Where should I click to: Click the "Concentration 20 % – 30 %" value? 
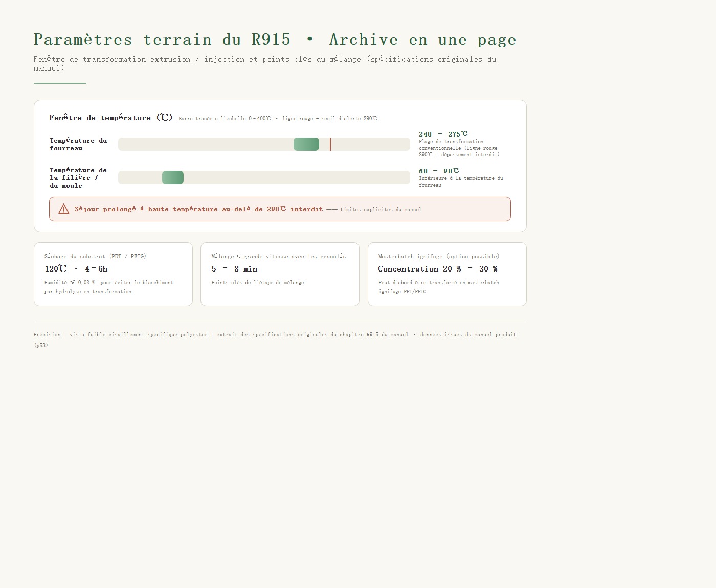click(x=438, y=268)
